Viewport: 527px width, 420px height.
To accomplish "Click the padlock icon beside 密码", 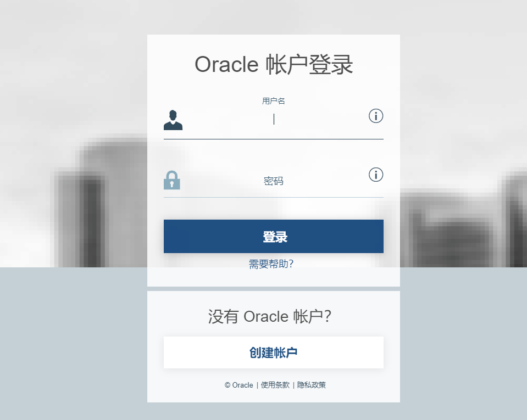I will [172, 180].
